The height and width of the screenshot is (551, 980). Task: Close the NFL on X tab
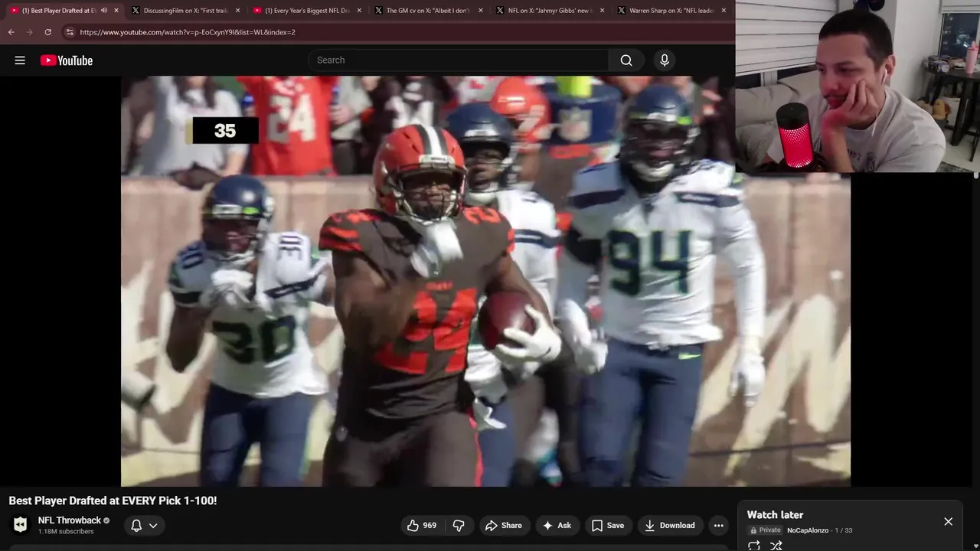pyautogui.click(x=602, y=11)
